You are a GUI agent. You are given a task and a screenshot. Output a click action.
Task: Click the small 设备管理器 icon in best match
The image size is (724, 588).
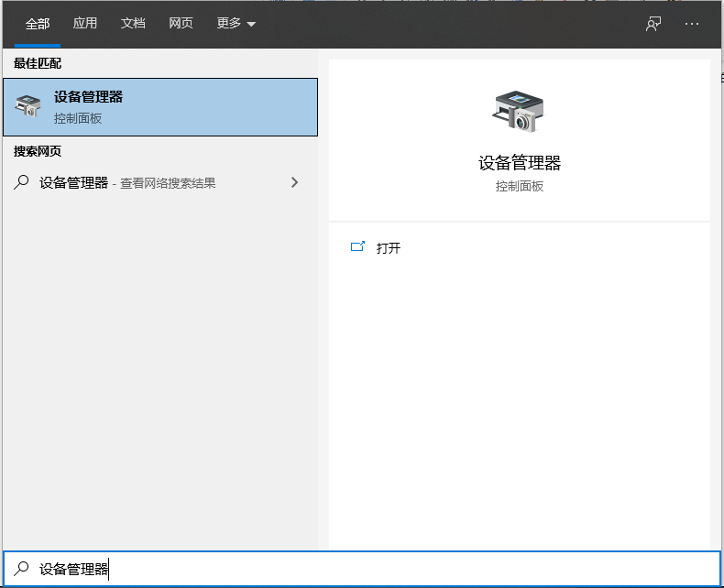[28, 106]
